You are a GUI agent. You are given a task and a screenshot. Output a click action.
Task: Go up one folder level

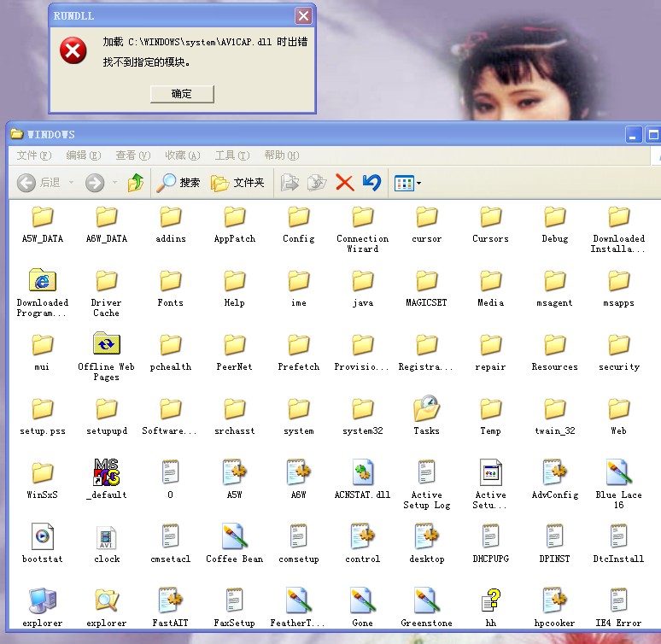coord(135,183)
